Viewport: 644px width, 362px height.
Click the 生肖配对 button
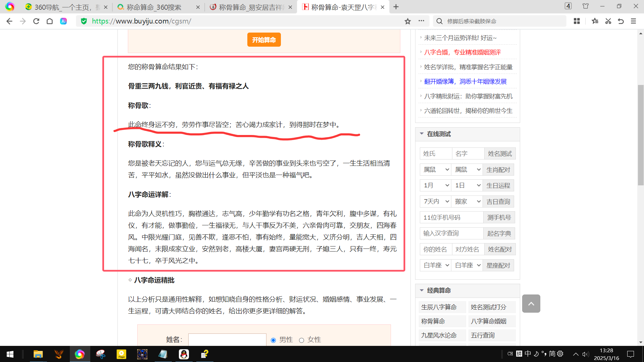tap(498, 170)
